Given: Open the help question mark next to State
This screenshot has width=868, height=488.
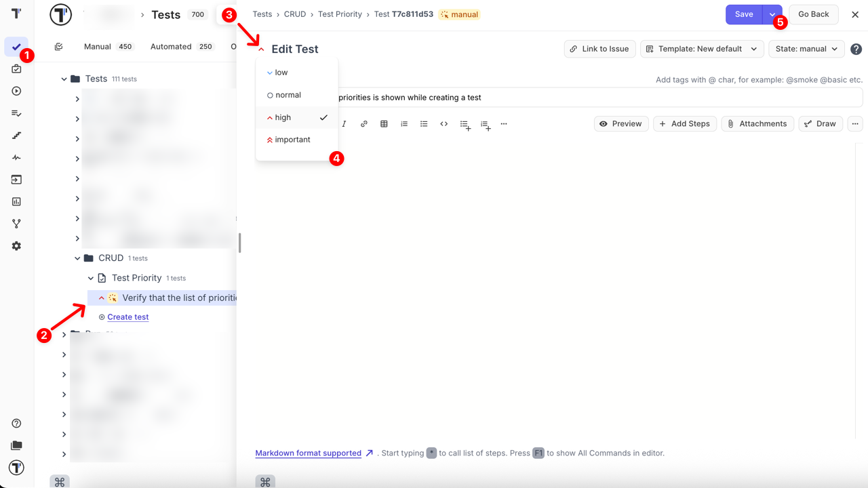Looking at the screenshot, I should click(x=856, y=49).
